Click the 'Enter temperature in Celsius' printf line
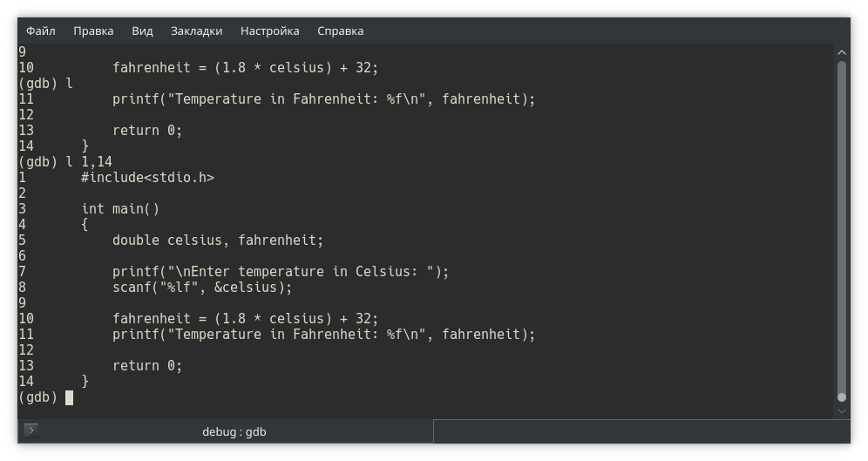This screenshot has width=868, height=461. (x=281, y=272)
